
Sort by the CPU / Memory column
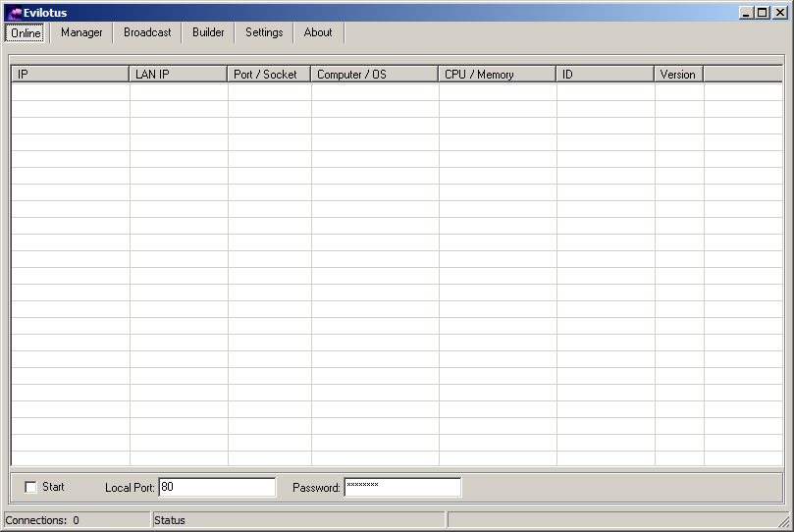point(497,75)
